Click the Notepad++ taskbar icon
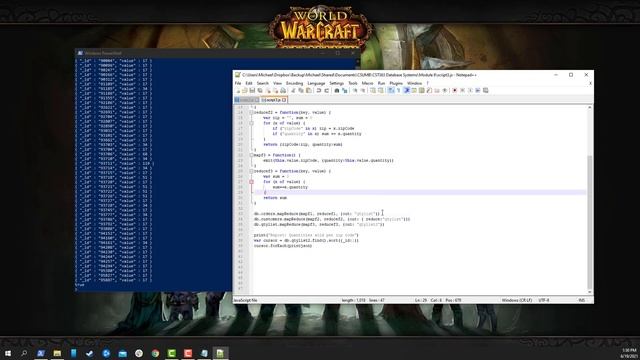Image resolution: width=640 pixels, height=360 pixels. 220,353
